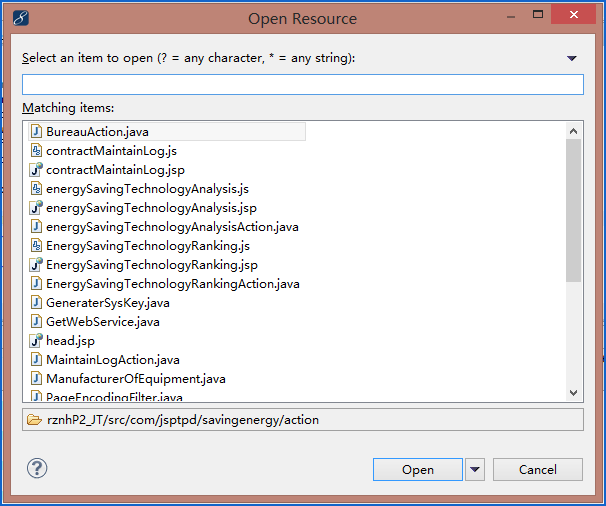Click the energySavingTechnologyAnalysis.js file icon
606x506 pixels.
(x=36, y=188)
